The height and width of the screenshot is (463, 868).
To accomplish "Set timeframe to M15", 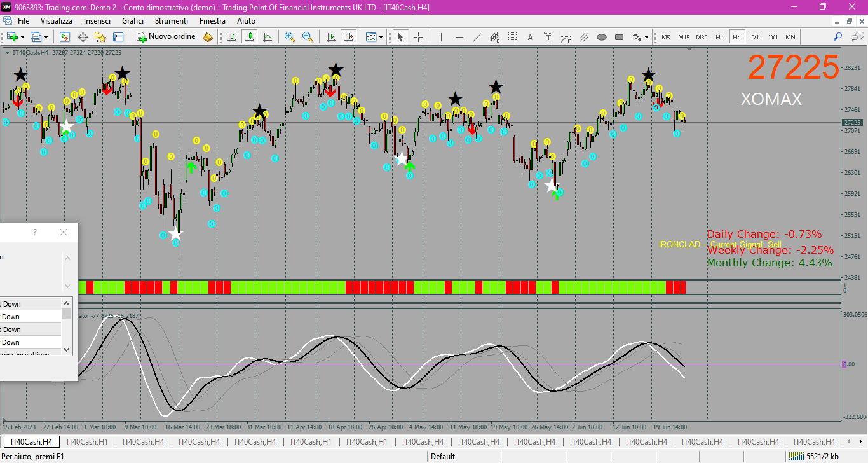I will [x=684, y=37].
